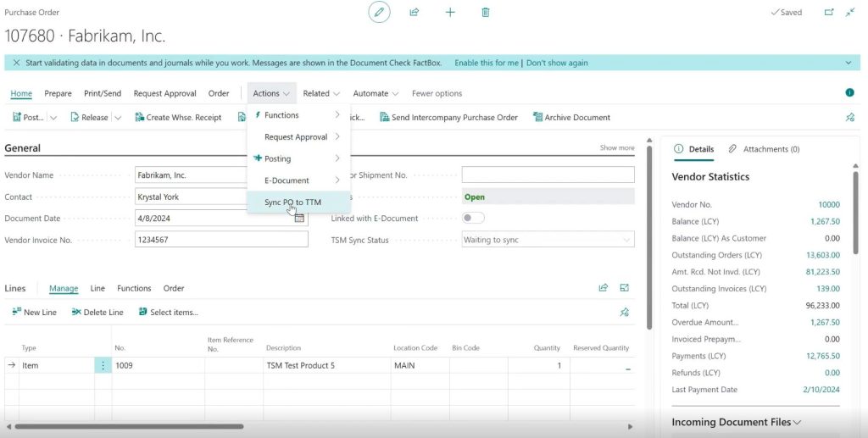Select Sync PO to TTM
868x438 pixels.
(x=293, y=202)
